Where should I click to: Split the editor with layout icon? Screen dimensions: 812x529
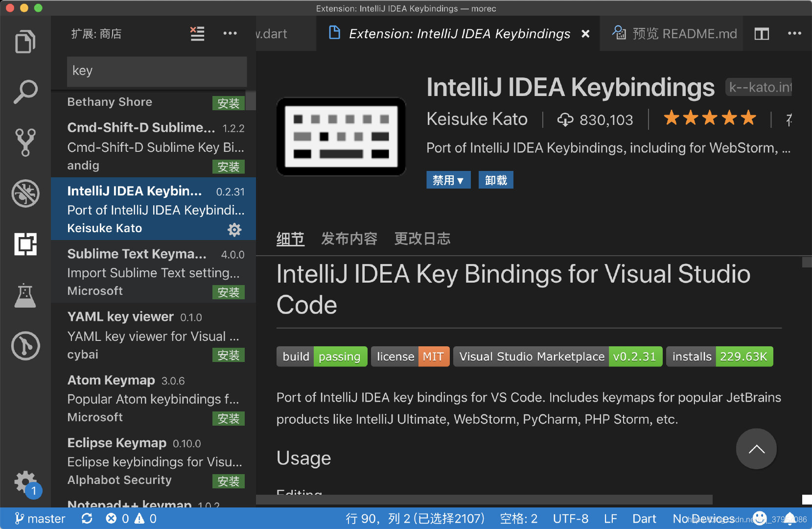762,34
